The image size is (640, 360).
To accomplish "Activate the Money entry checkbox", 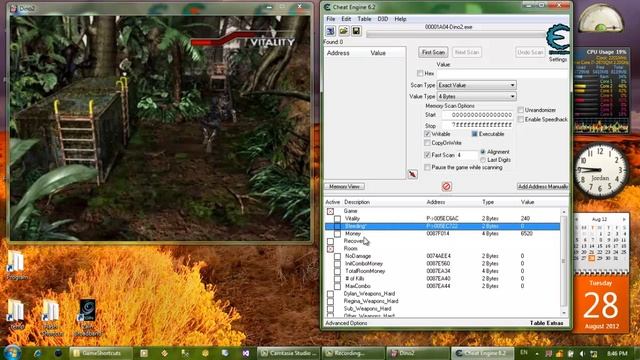I will (x=337, y=234).
